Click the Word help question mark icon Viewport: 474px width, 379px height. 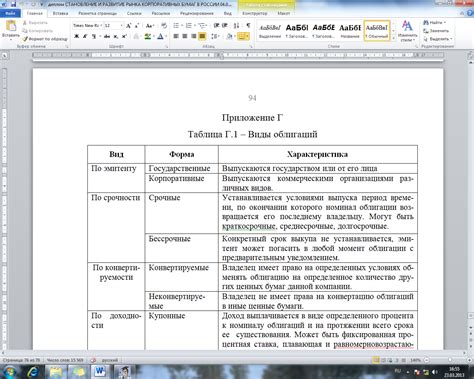coord(471,13)
